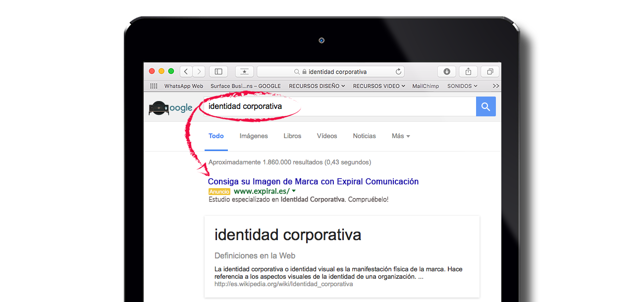The width and height of the screenshot is (644, 302).
Task: Click the identidad corporativa definition title
Action: (288, 234)
